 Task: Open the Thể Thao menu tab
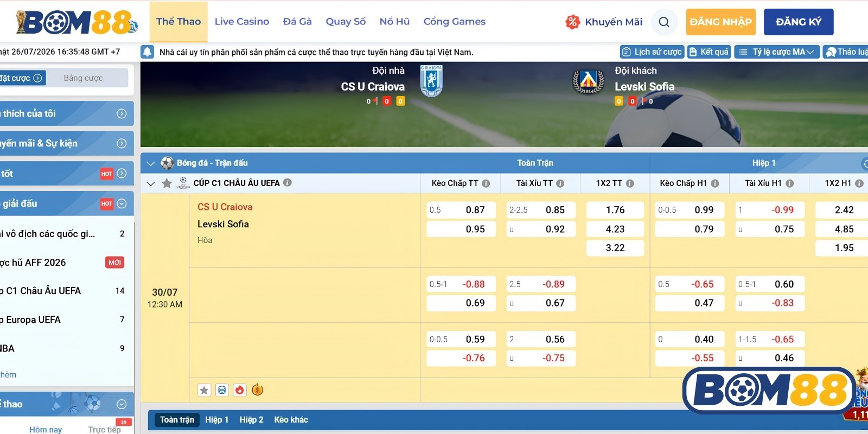pos(178,22)
